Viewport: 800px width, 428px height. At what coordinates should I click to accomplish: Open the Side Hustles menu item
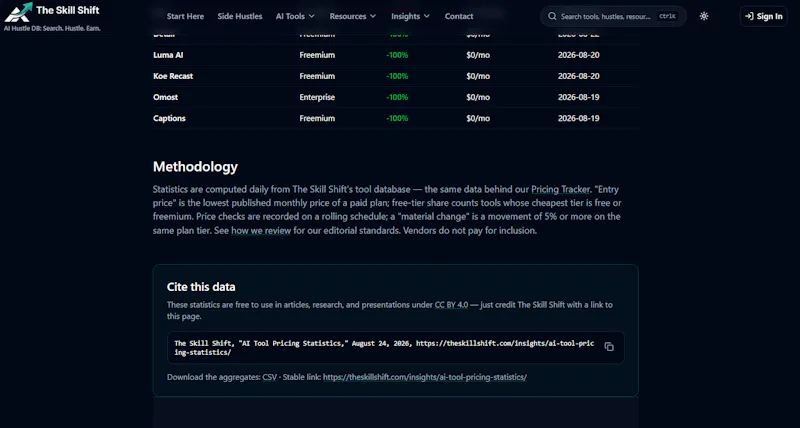[240, 16]
